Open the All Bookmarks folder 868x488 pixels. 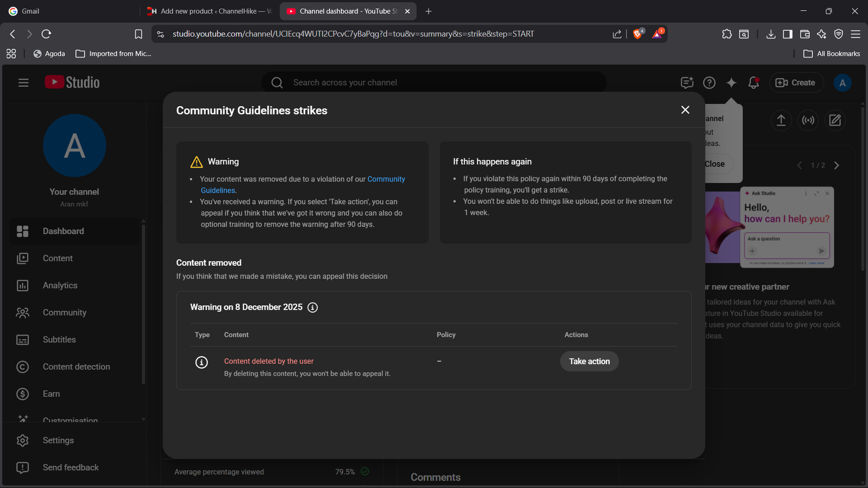(x=832, y=54)
